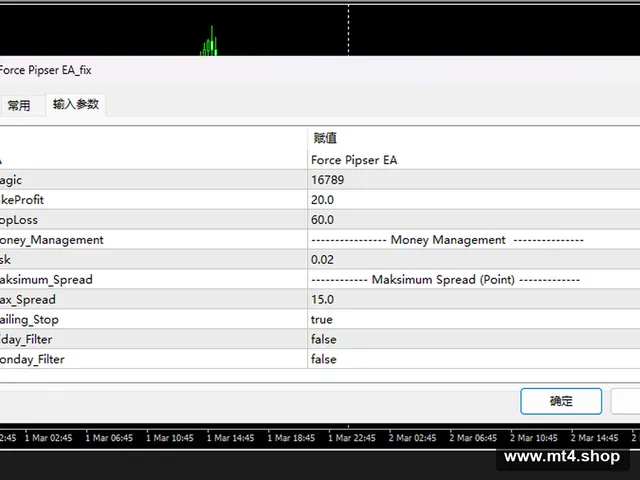The width and height of the screenshot is (640, 480).
Task: Select the 输入参数 tab
Action: coord(76,104)
